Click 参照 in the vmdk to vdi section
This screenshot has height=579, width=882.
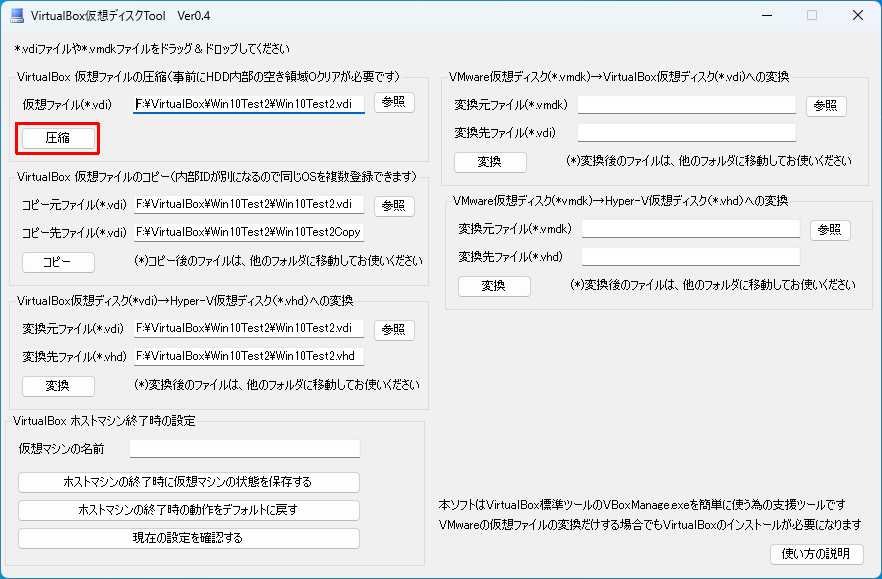[x=826, y=106]
